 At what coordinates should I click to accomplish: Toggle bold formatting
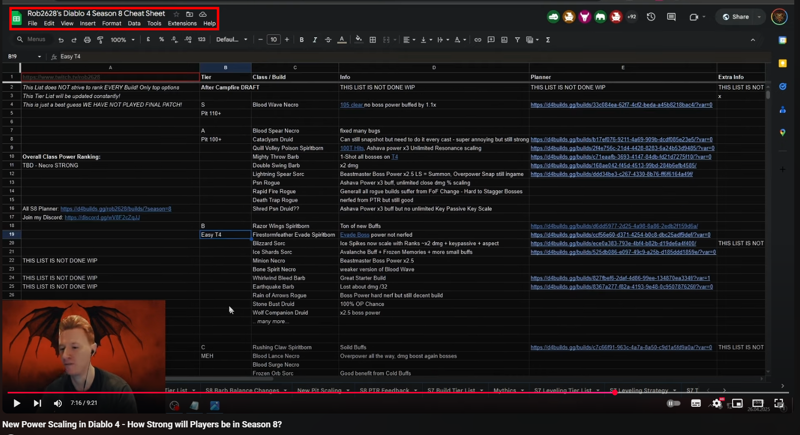point(302,40)
